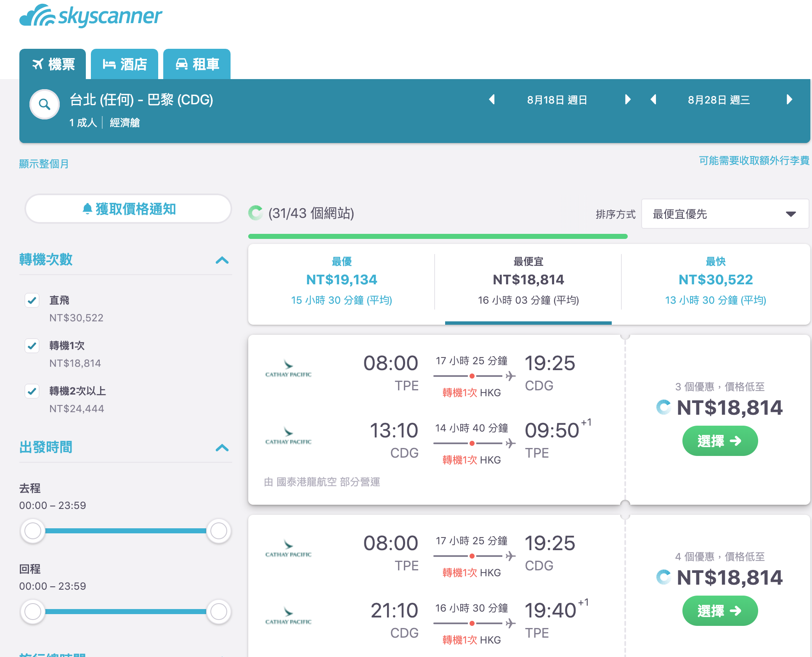Go to next departure date arrow
Screen dimensions: 812x657
(x=628, y=100)
